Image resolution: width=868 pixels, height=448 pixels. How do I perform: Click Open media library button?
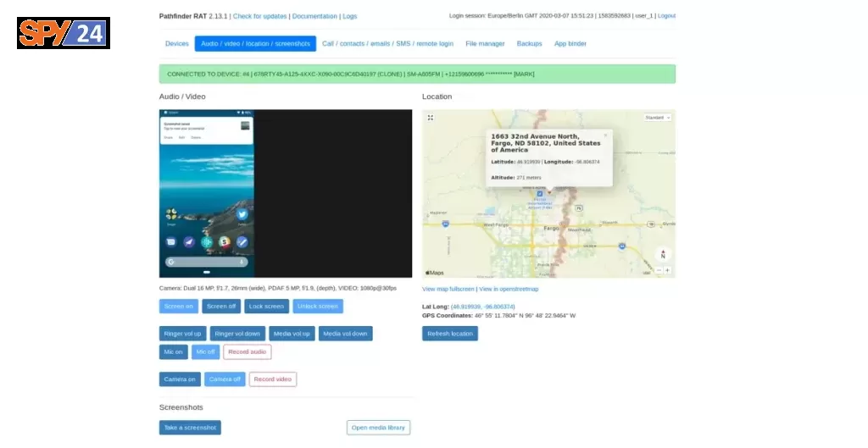point(378,428)
